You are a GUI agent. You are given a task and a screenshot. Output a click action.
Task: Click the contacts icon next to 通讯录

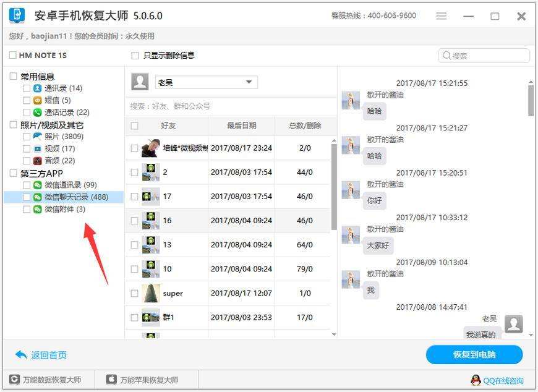coord(37,88)
